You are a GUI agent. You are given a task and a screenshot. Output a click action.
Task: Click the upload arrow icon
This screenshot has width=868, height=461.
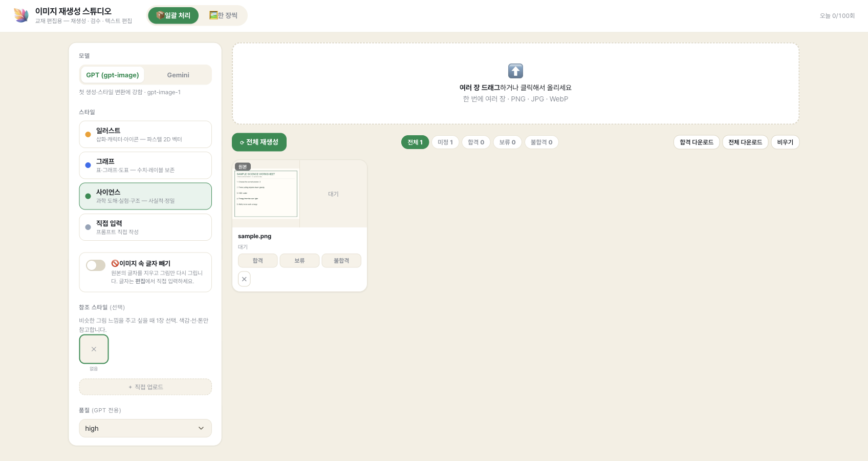(x=515, y=71)
